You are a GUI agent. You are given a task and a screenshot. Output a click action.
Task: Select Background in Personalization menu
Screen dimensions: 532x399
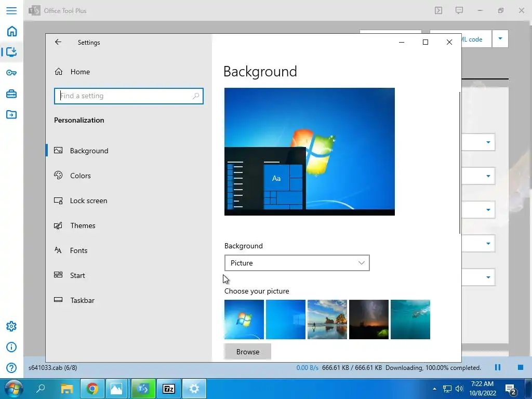(x=129, y=151)
